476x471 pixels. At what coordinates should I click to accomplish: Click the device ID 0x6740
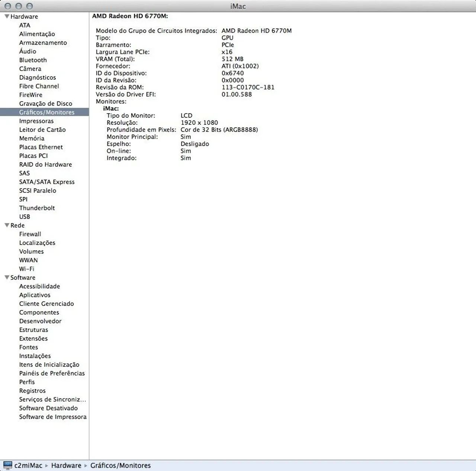pos(233,73)
